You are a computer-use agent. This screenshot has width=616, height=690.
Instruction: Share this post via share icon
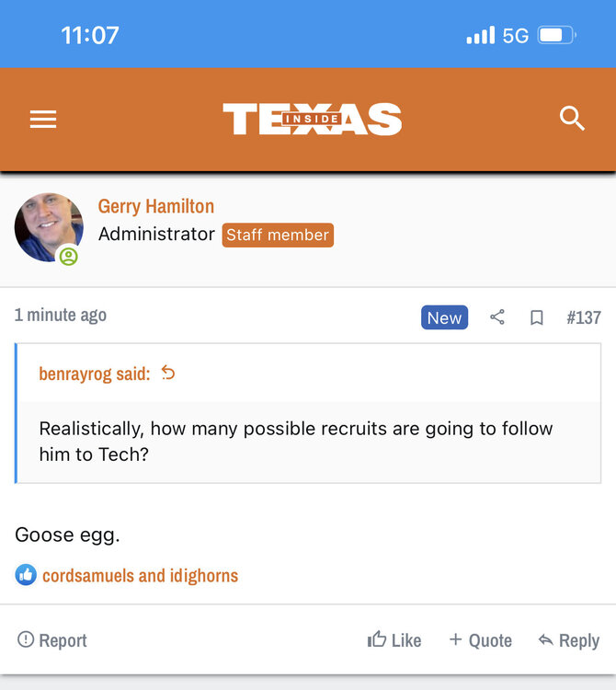497,317
